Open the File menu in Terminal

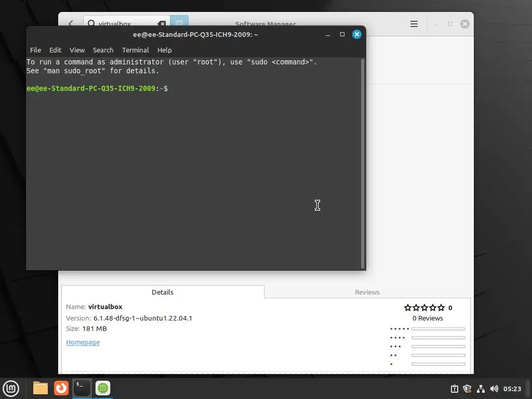(36, 50)
